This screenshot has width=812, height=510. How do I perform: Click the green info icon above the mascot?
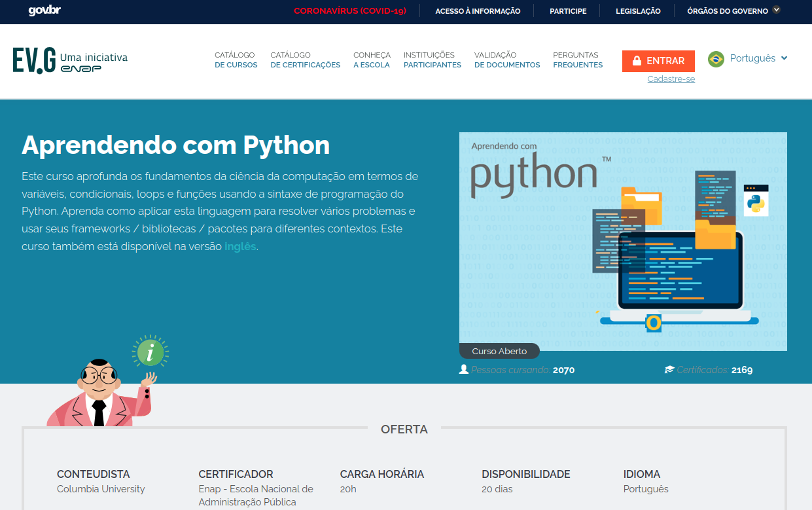[x=152, y=352]
